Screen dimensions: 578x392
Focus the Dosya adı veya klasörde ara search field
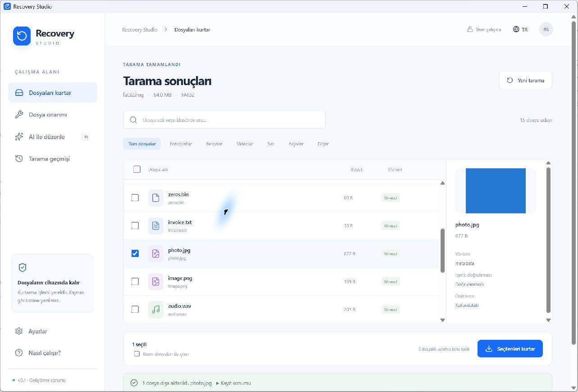pyautogui.click(x=224, y=120)
